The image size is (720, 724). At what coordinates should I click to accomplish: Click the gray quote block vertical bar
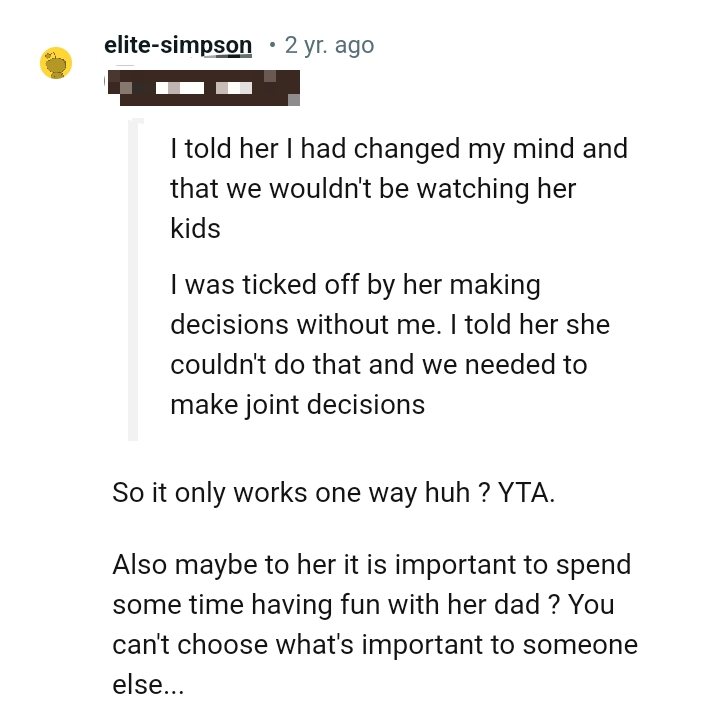(x=134, y=280)
